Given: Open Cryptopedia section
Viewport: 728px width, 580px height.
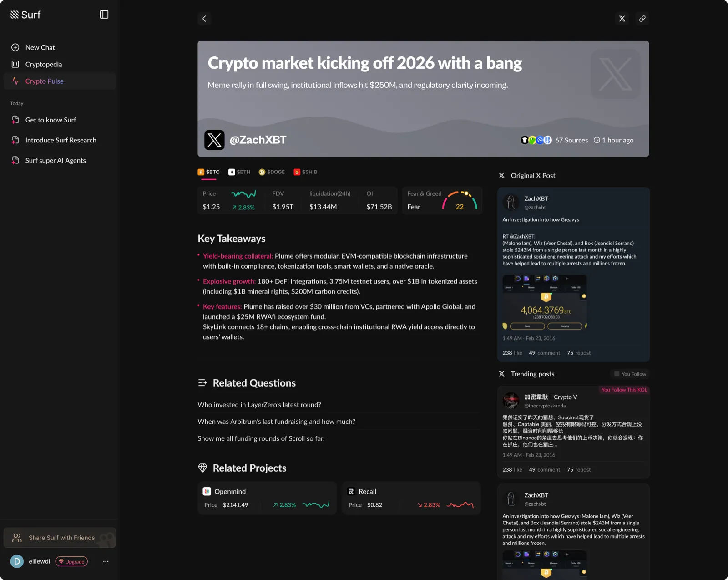Looking at the screenshot, I should pos(60,64).
